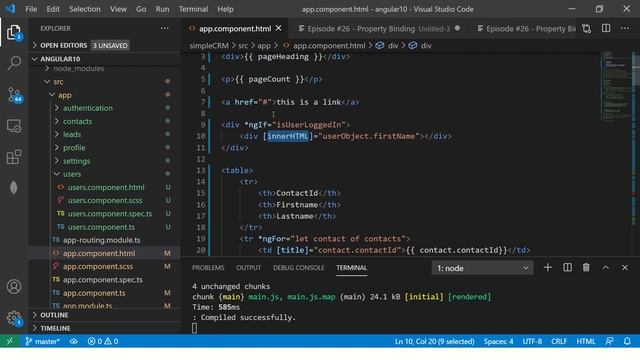Select the terminal dropdown showing 1: node
Screen dimensions: 640x360
pyautogui.click(x=482, y=268)
